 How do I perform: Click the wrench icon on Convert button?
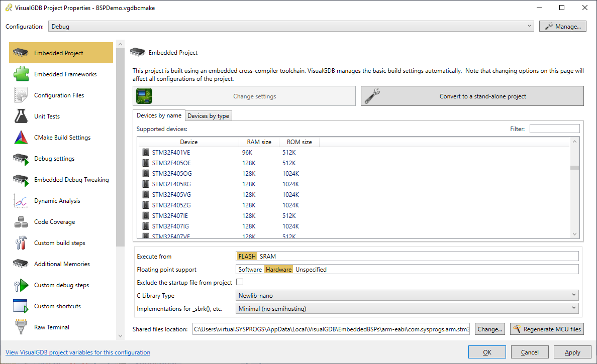372,96
